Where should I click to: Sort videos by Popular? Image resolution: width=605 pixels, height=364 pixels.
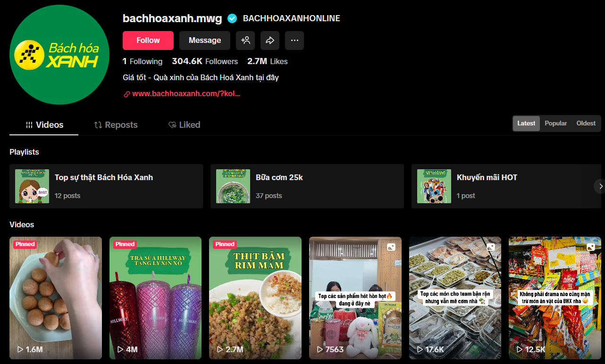pyautogui.click(x=555, y=124)
